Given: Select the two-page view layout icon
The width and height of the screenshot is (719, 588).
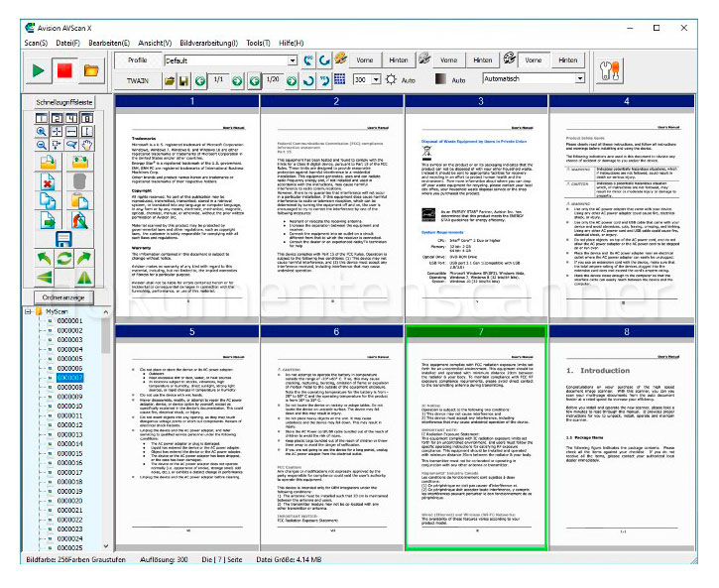Looking at the screenshot, I should pyautogui.click(x=57, y=118).
